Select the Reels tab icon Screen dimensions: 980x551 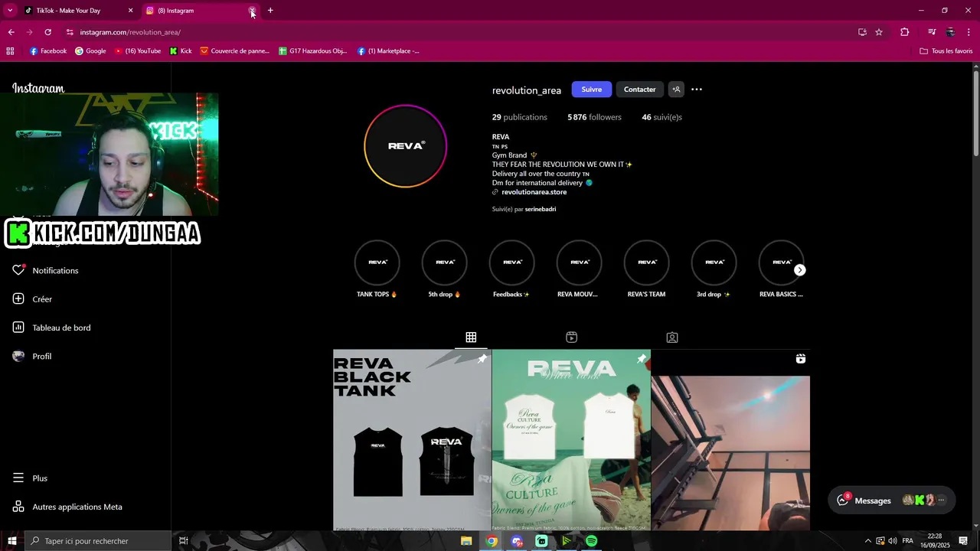click(571, 337)
